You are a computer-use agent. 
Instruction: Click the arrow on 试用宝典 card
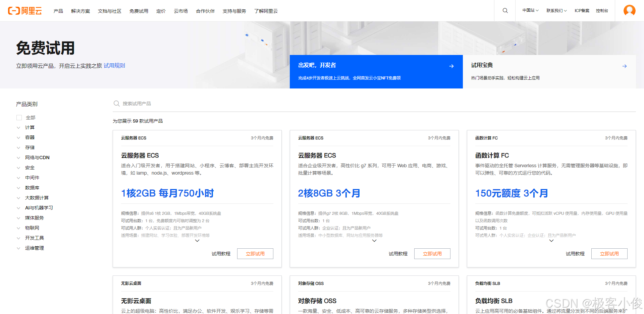point(625,66)
